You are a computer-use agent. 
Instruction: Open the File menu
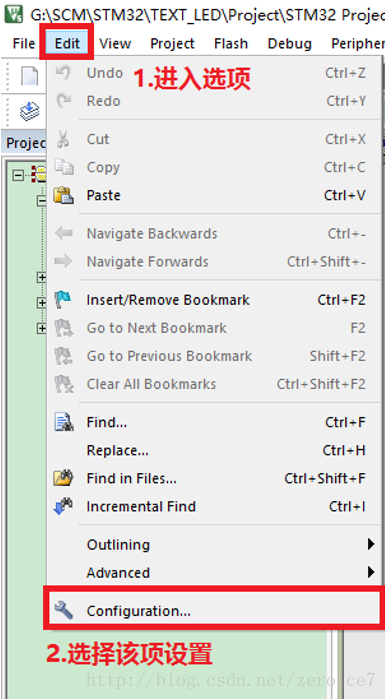pyautogui.click(x=24, y=43)
